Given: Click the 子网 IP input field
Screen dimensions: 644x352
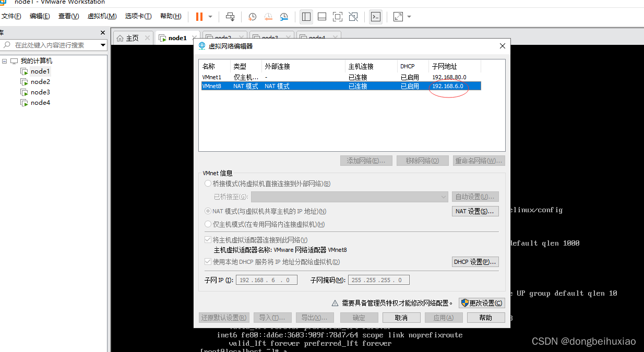Looking at the screenshot, I should coord(267,280).
